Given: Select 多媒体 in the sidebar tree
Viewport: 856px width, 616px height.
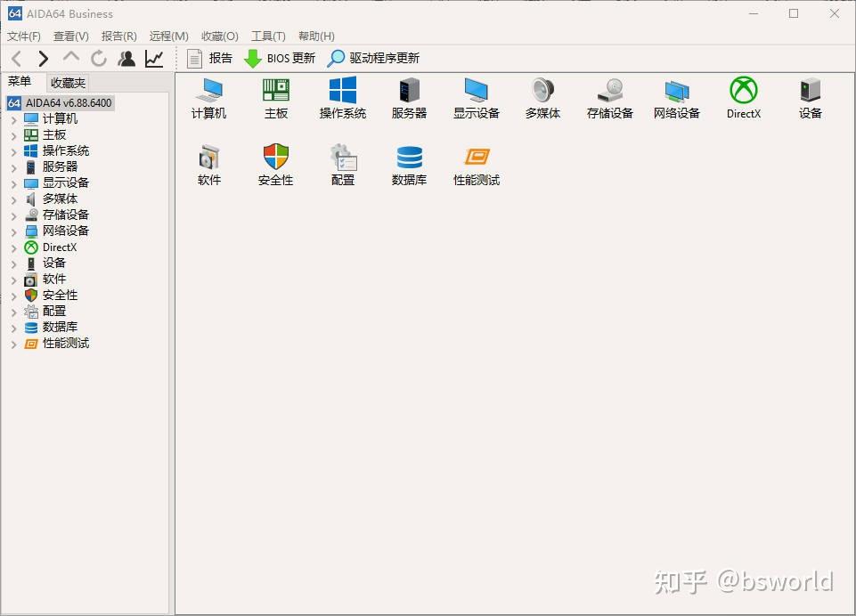Looking at the screenshot, I should pyautogui.click(x=60, y=199).
